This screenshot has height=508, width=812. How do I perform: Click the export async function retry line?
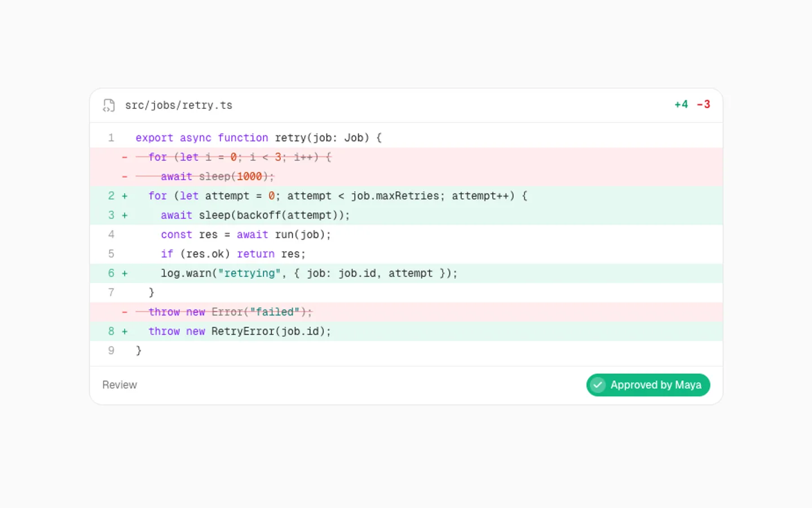tap(406, 138)
